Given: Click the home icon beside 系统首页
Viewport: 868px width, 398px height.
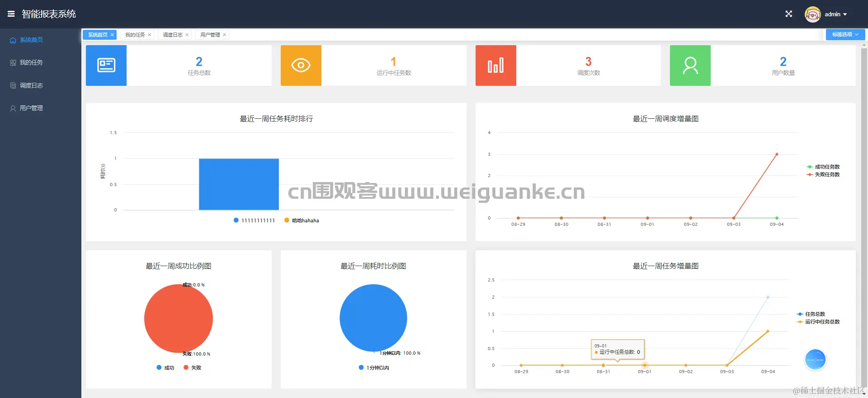Looking at the screenshot, I should click(x=13, y=40).
